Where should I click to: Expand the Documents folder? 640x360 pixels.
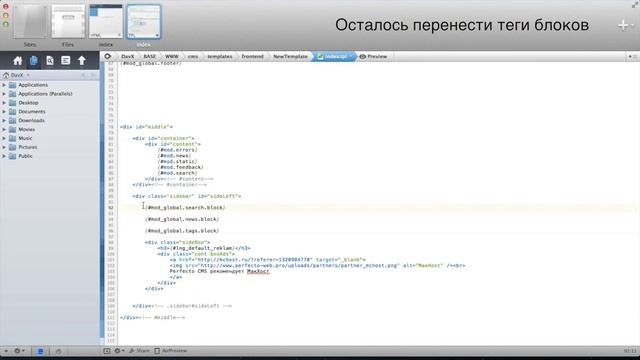click(4, 111)
